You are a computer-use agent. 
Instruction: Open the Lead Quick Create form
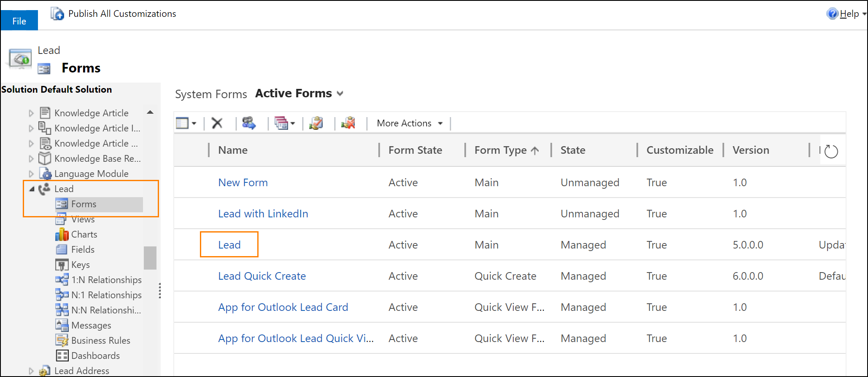[x=262, y=276]
